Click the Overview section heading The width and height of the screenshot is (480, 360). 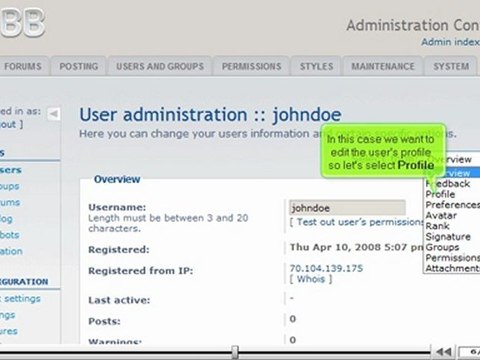pos(117,179)
